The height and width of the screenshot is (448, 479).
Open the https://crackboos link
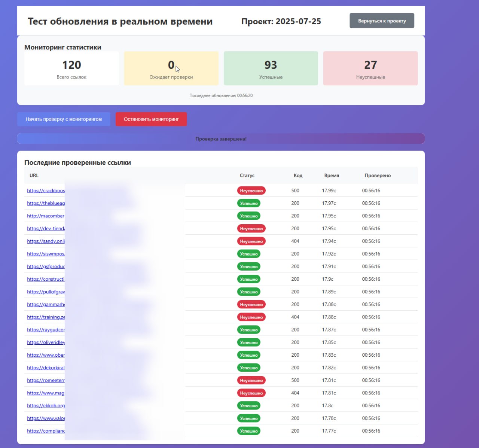tap(46, 191)
